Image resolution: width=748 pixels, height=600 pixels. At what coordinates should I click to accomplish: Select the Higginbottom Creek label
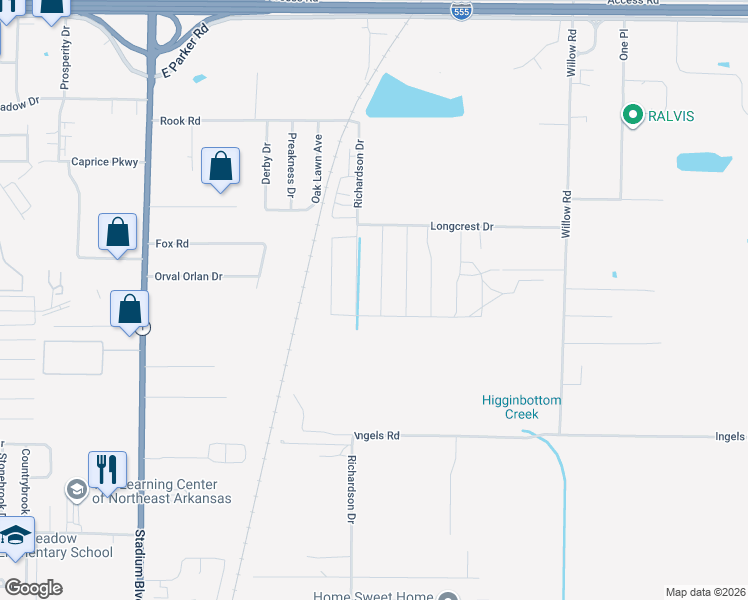pos(521,407)
